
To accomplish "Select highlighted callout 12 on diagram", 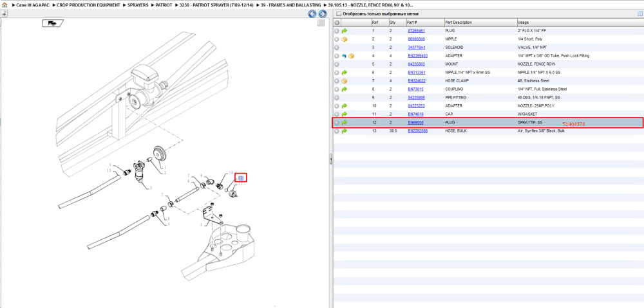I will (241, 177).
